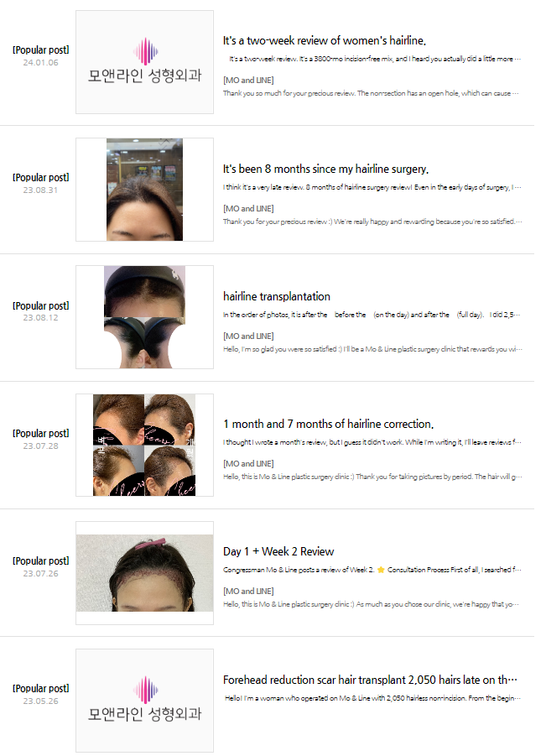
Task: Click the four-photo collage thumbnail
Action: [144, 445]
